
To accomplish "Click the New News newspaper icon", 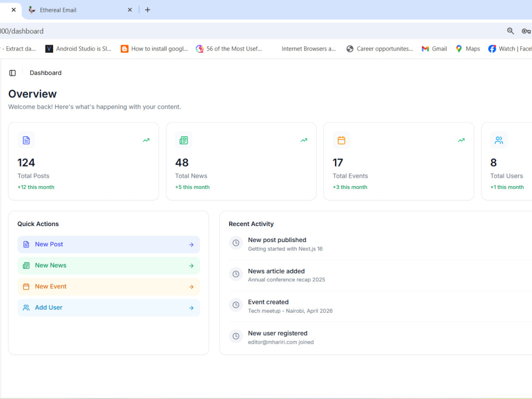I will 26,265.
